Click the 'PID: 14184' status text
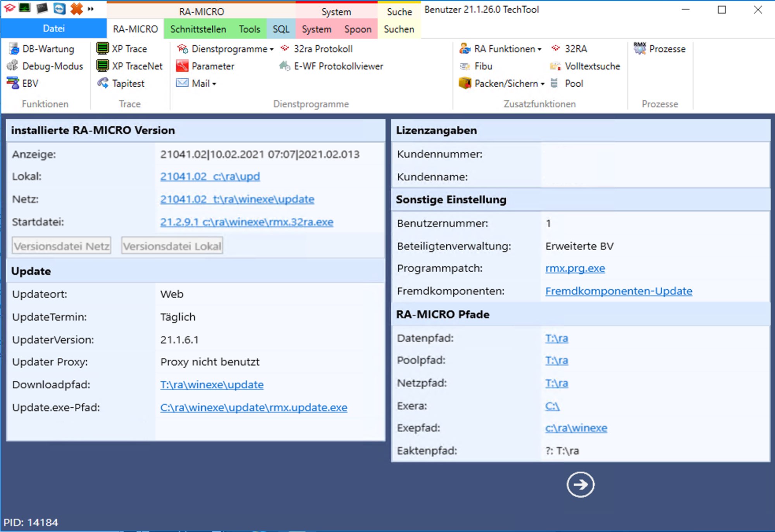The height and width of the screenshot is (532, 775). point(31,523)
